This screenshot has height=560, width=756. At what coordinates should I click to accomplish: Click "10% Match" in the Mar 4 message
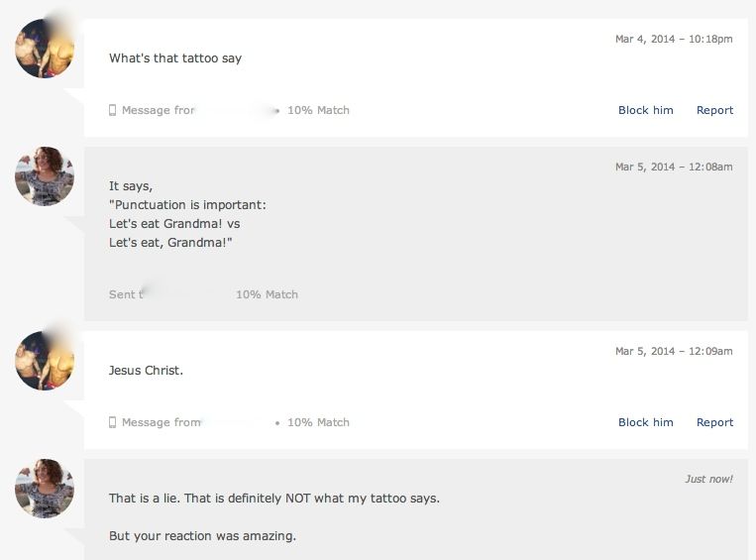[x=318, y=110]
